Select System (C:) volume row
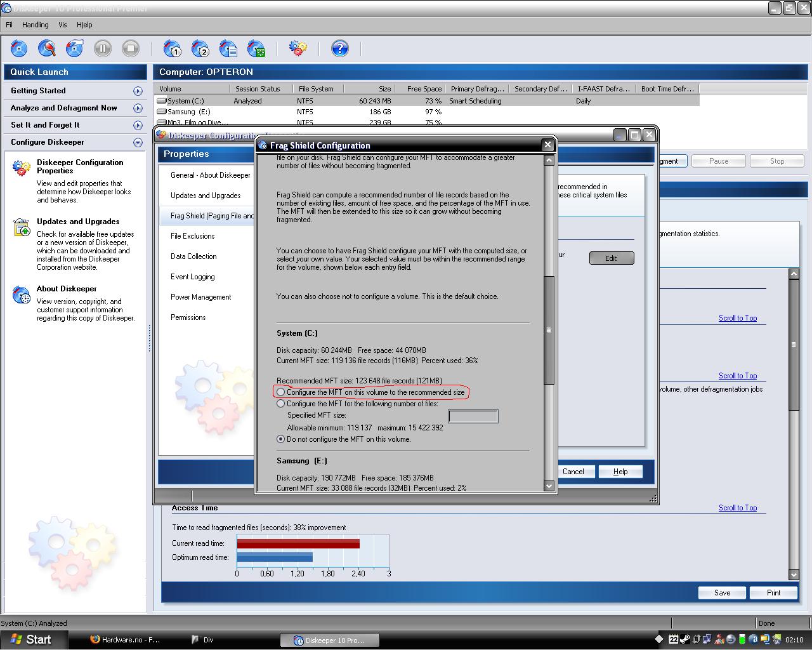 pos(426,101)
